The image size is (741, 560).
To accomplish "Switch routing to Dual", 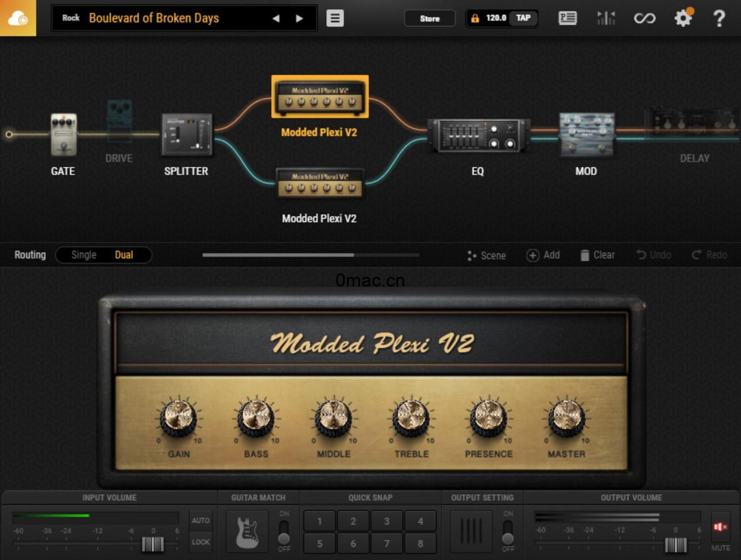I will (124, 255).
